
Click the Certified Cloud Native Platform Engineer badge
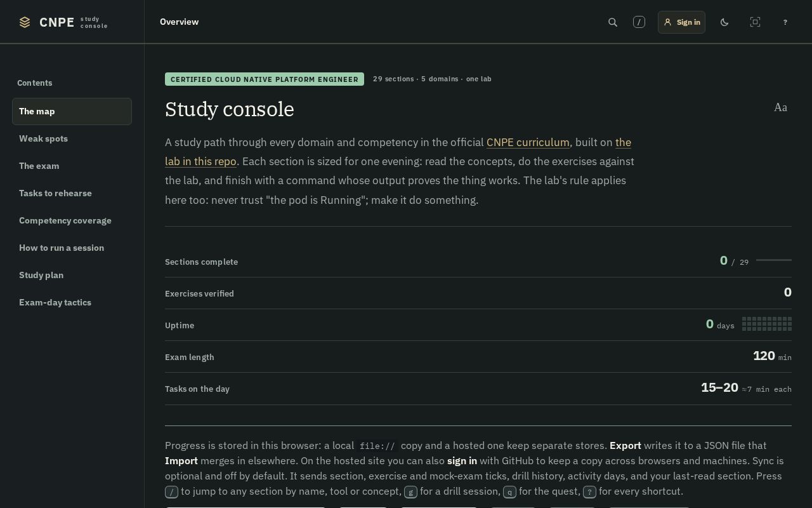click(x=265, y=79)
